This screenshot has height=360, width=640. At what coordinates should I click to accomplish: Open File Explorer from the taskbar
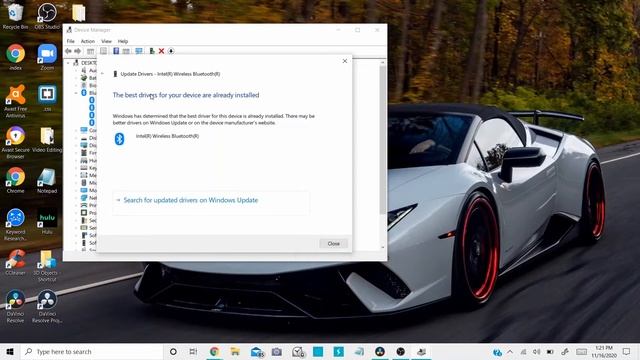235,351
